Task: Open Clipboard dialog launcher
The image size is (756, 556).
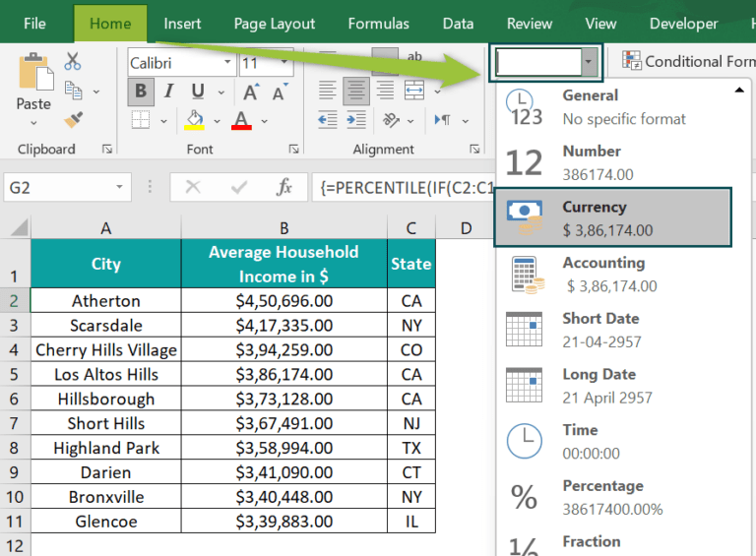Action: (x=107, y=150)
